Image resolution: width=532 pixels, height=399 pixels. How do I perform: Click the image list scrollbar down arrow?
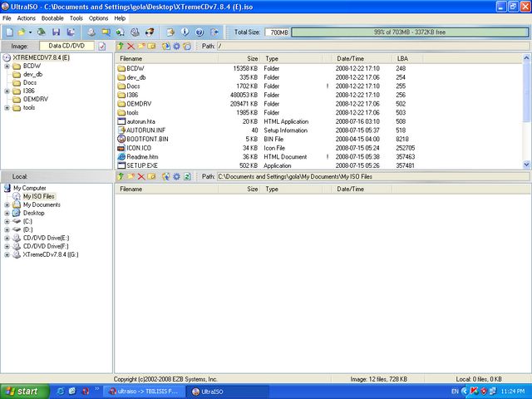pos(526,165)
